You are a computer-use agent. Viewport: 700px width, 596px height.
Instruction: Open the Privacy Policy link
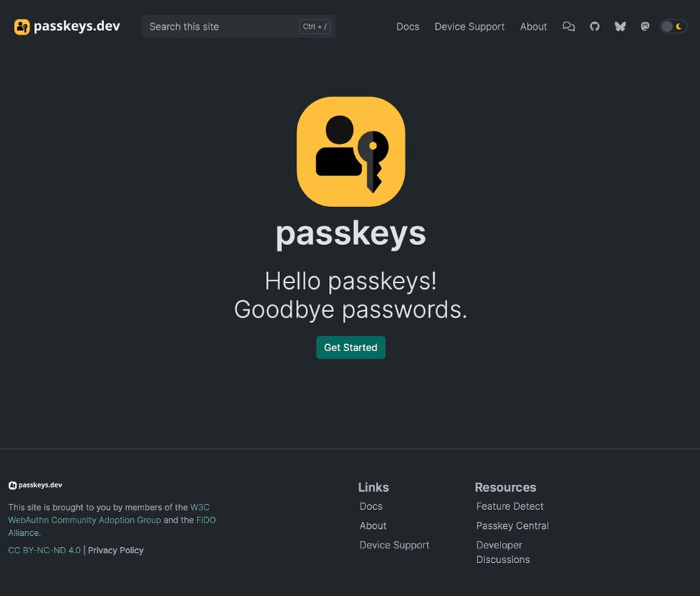tap(115, 550)
